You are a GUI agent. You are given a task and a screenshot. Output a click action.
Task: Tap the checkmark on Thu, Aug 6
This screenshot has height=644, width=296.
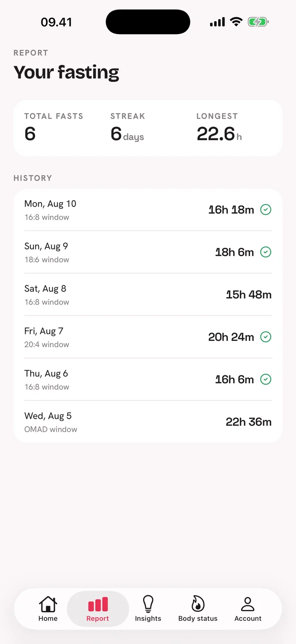coord(265,380)
